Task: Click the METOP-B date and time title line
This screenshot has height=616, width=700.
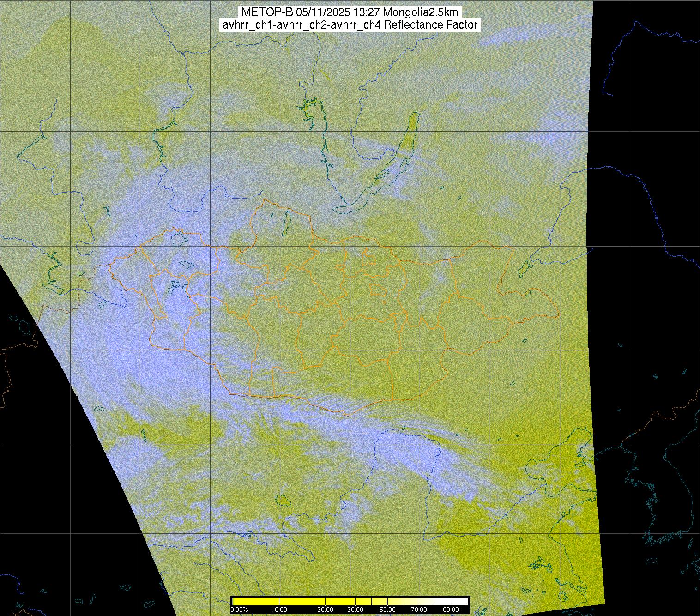Action: [x=350, y=12]
